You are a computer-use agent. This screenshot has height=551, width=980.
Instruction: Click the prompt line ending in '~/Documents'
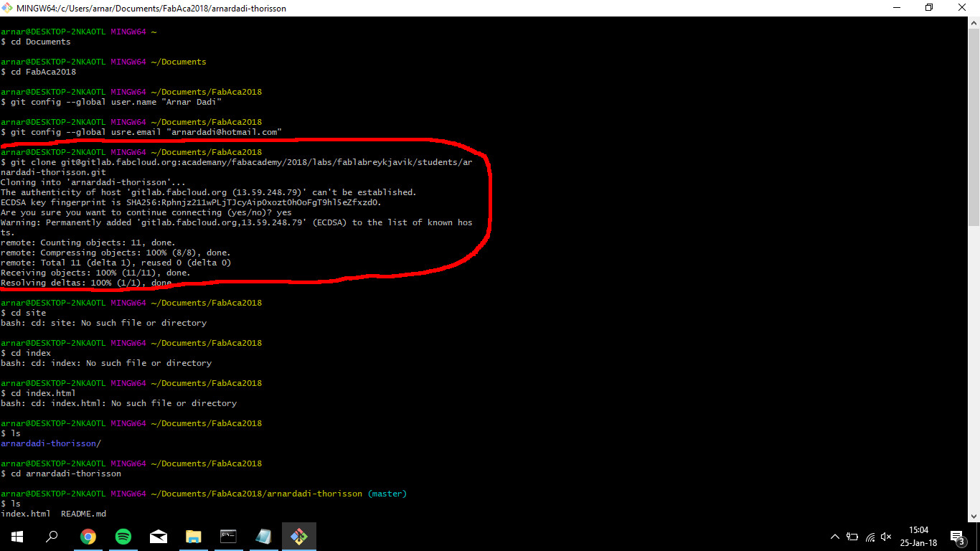pyautogui.click(x=103, y=62)
